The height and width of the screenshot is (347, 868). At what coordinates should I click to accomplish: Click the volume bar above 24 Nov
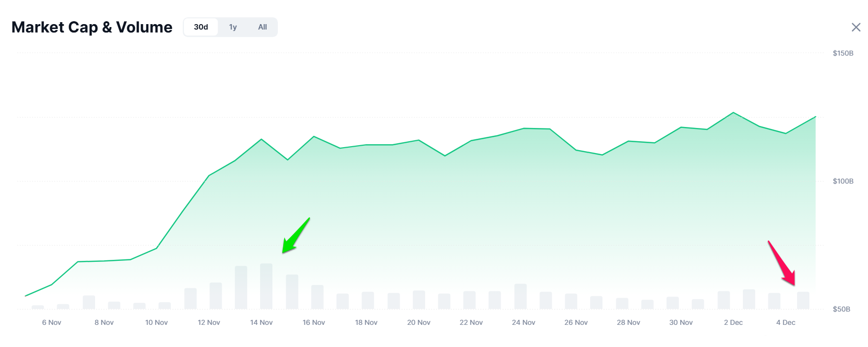tap(520, 296)
